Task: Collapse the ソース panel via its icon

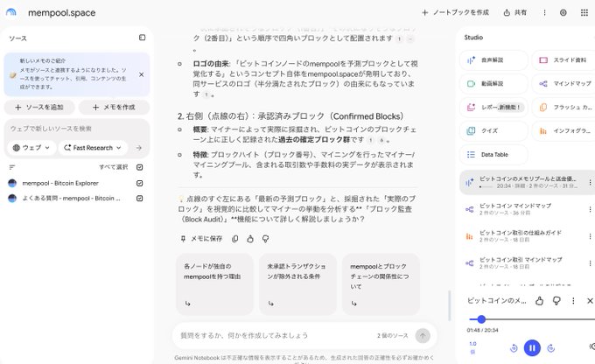Action: pyautogui.click(x=142, y=38)
